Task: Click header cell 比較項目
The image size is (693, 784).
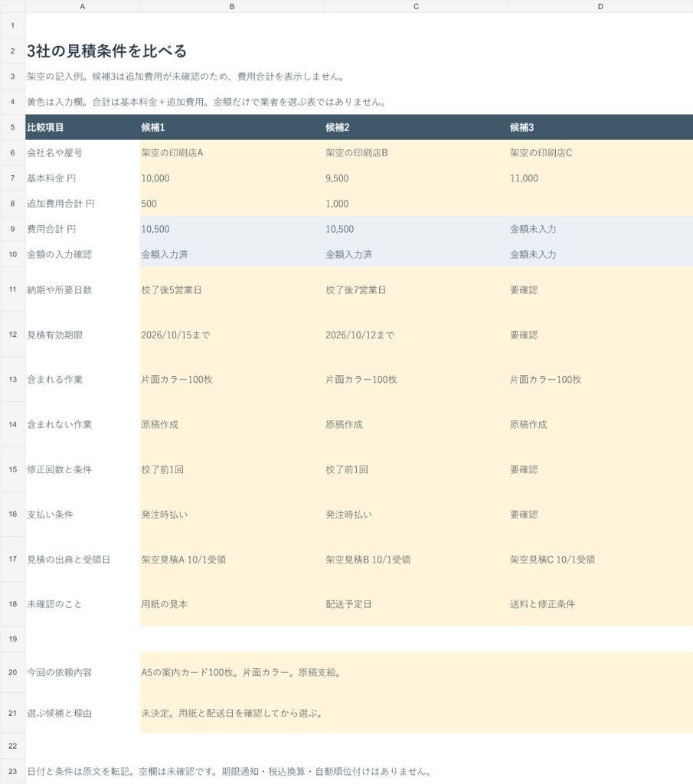Action: (83, 127)
